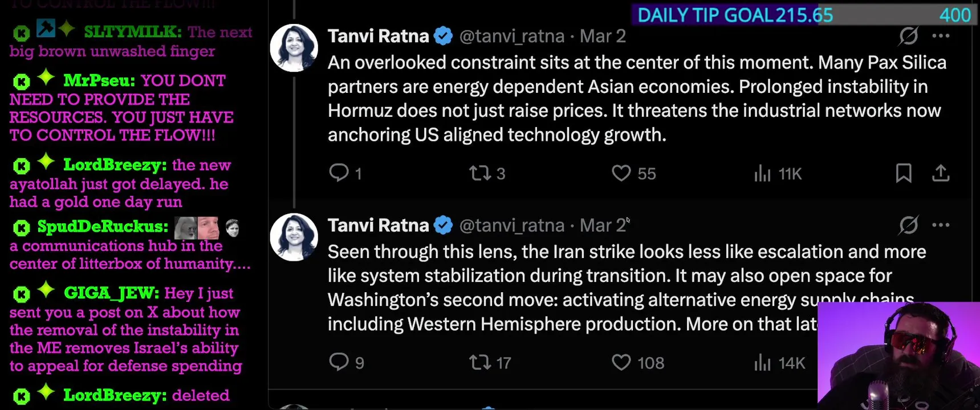Expand more options on the second tweet
This screenshot has height=410, width=980.
941,225
